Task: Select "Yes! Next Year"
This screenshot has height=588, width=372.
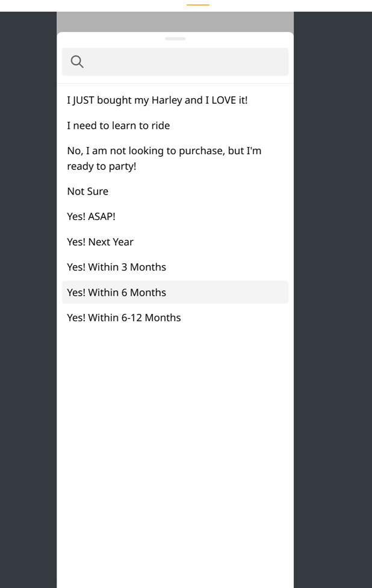Action: 101,242
